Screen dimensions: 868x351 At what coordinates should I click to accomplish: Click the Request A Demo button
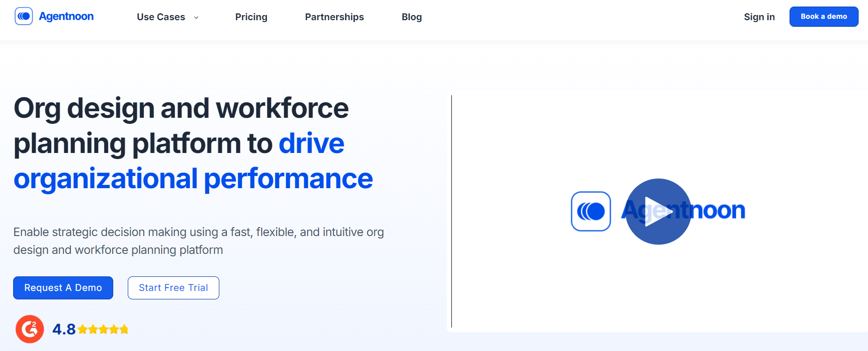(x=63, y=288)
